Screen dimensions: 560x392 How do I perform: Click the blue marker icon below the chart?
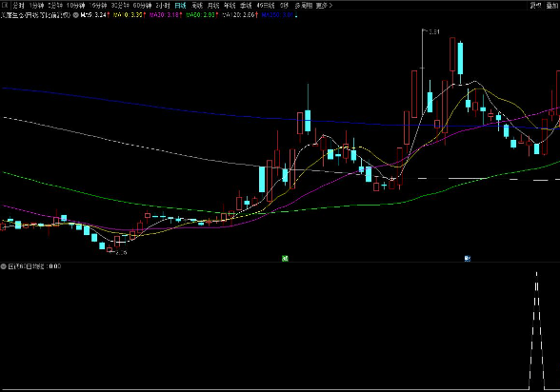click(x=467, y=258)
